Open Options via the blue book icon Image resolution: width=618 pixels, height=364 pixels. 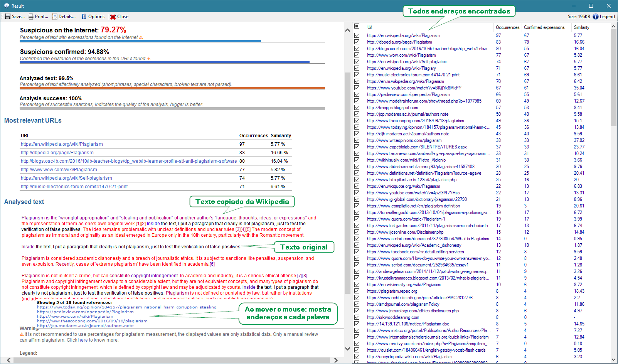(83, 16)
